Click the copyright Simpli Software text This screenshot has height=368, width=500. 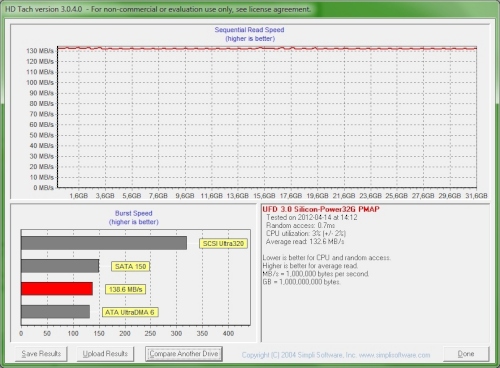336,355
